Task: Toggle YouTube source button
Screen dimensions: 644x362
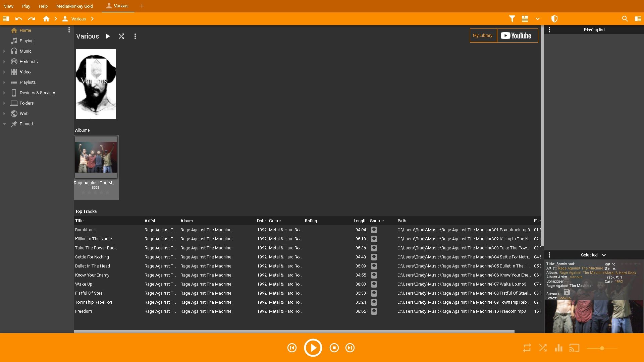Action: pos(517,36)
